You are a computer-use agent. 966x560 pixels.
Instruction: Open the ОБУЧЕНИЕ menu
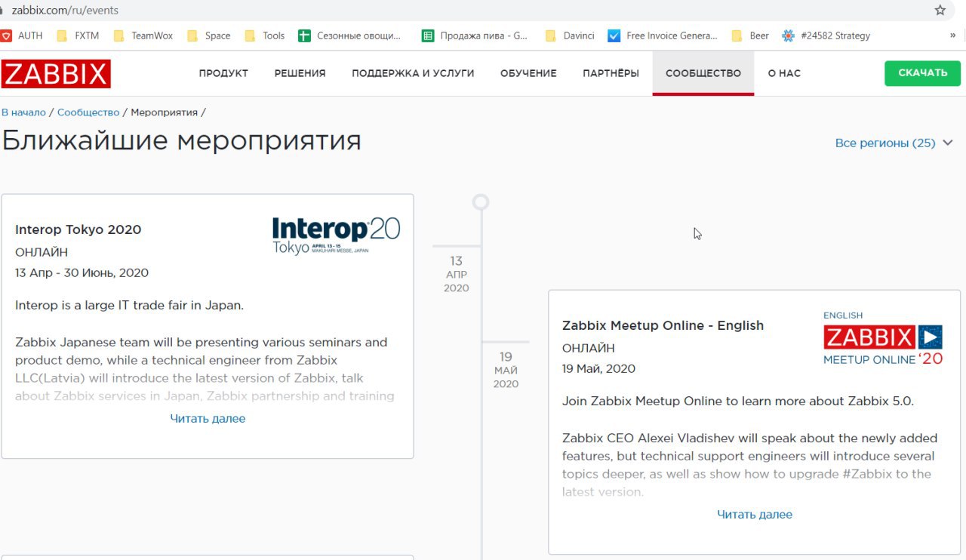click(528, 73)
